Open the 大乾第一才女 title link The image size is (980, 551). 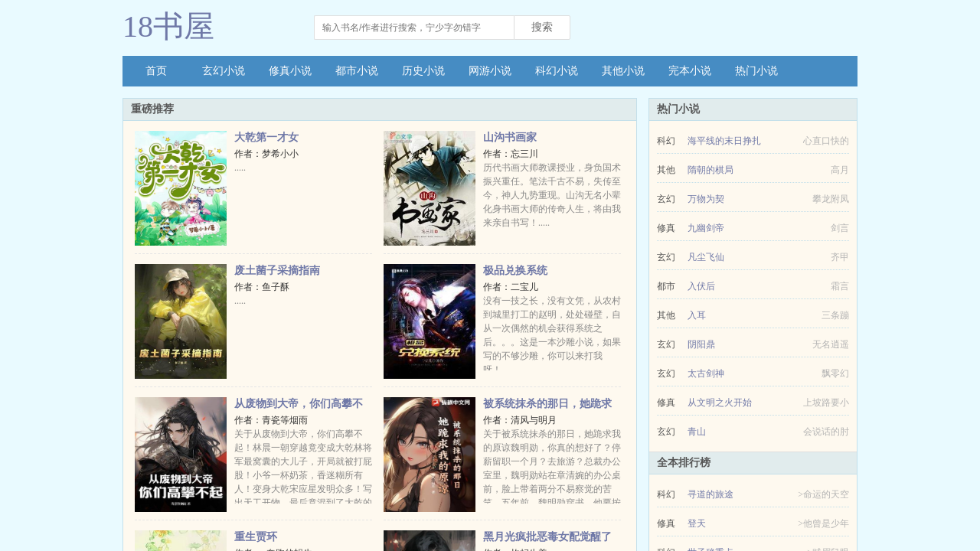[266, 138]
